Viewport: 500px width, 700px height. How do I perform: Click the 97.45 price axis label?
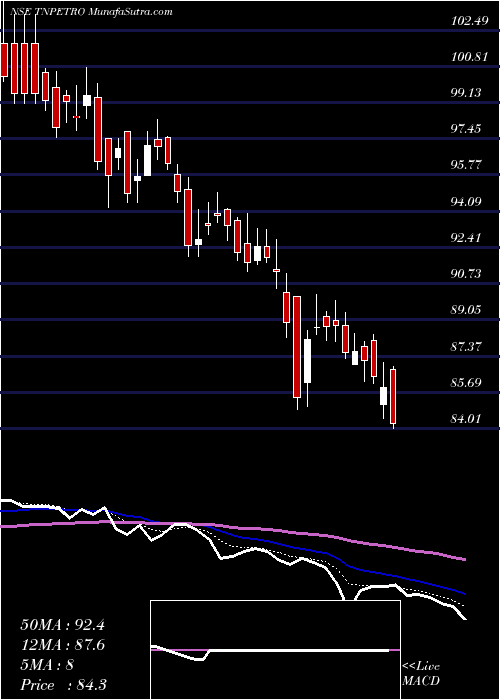click(x=468, y=129)
